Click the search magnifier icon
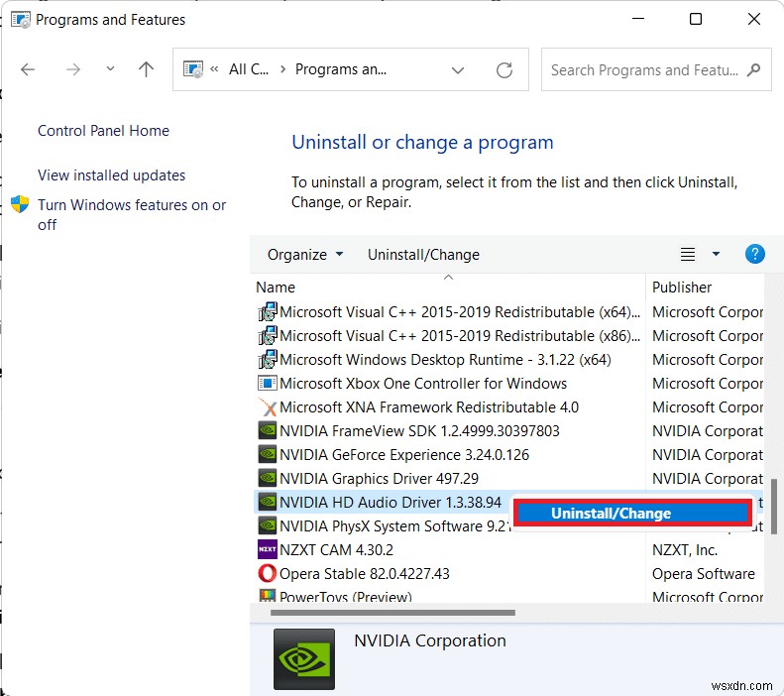 pyautogui.click(x=753, y=69)
